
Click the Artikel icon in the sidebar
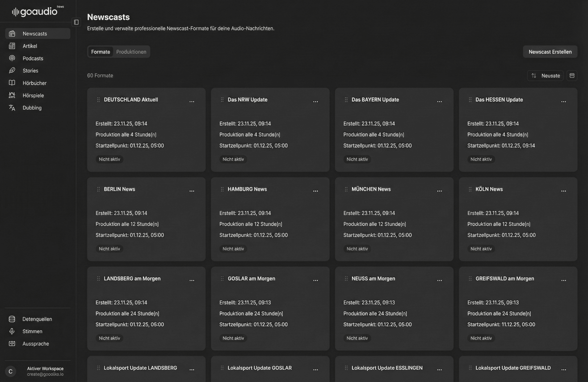point(12,46)
